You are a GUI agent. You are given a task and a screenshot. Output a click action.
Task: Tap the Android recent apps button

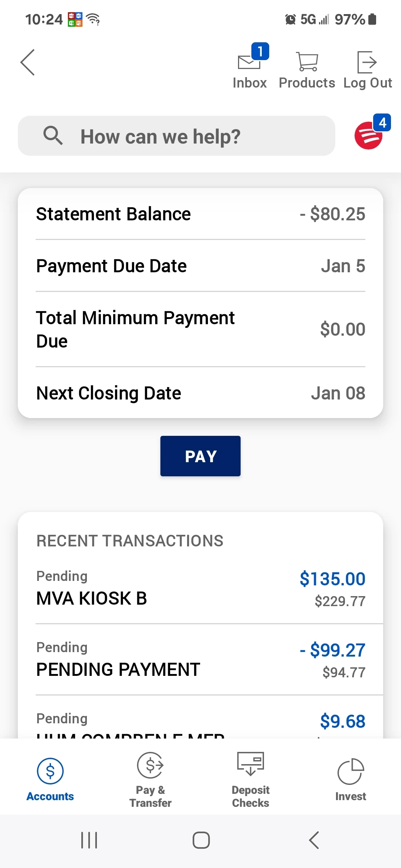[89, 840]
